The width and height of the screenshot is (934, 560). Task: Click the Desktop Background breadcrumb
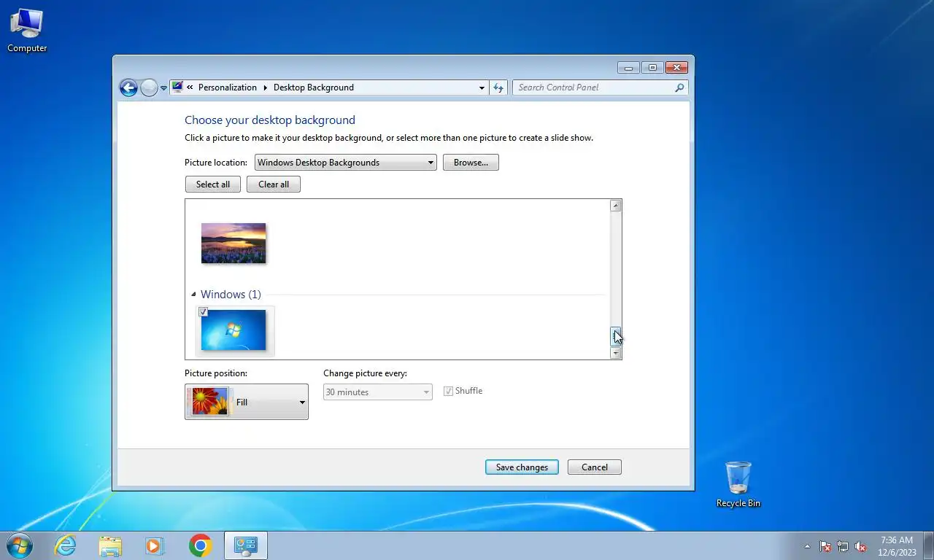(314, 87)
